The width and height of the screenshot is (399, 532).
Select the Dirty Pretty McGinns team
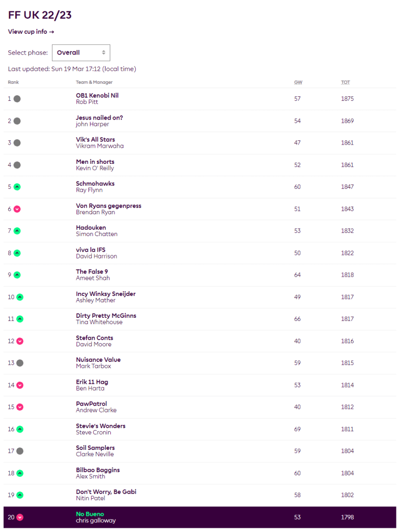(x=106, y=316)
